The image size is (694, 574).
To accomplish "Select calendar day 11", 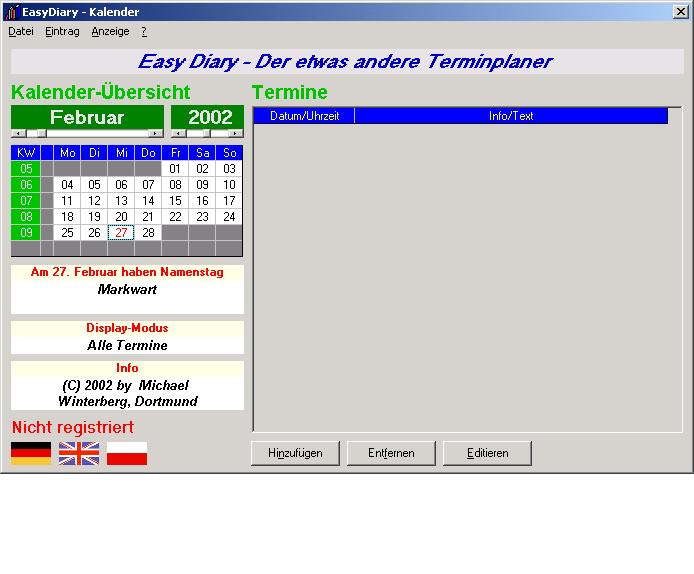I will point(67,201).
